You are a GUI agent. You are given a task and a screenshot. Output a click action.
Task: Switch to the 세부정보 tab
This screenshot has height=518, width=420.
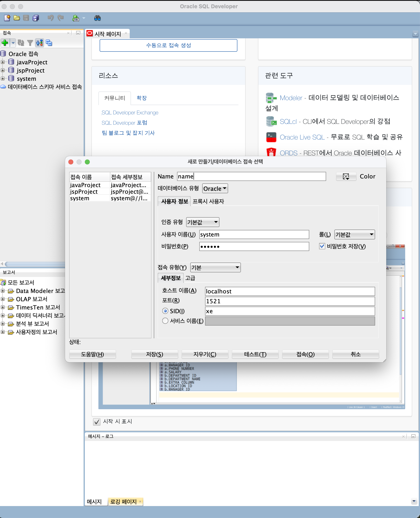[x=170, y=278]
